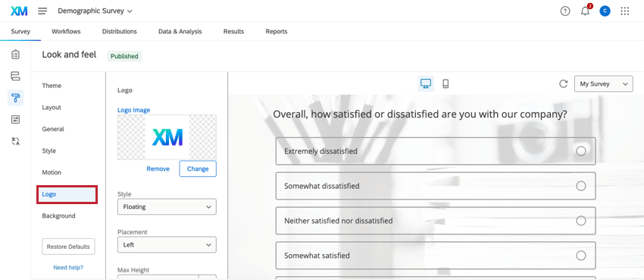Open the account avatar C
The image size is (644, 280).
[605, 11]
